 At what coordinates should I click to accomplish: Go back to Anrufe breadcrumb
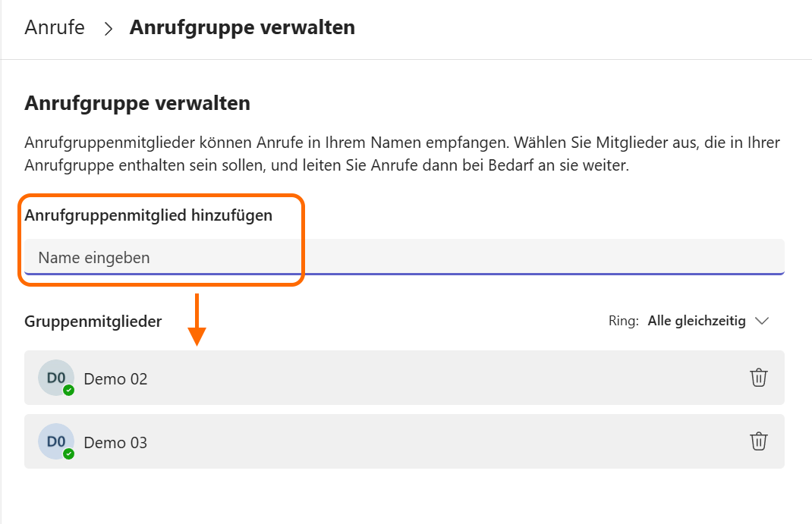point(55,28)
